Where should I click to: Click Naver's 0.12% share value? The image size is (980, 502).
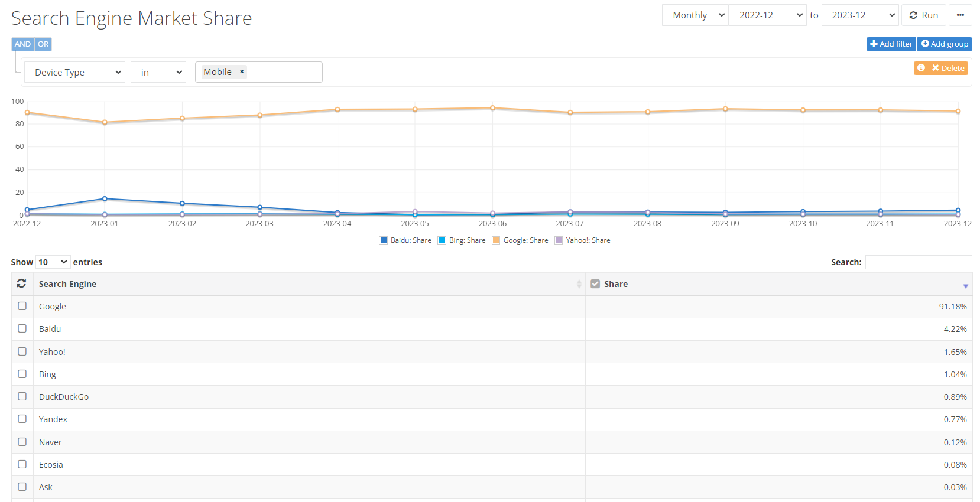click(955, 442)
